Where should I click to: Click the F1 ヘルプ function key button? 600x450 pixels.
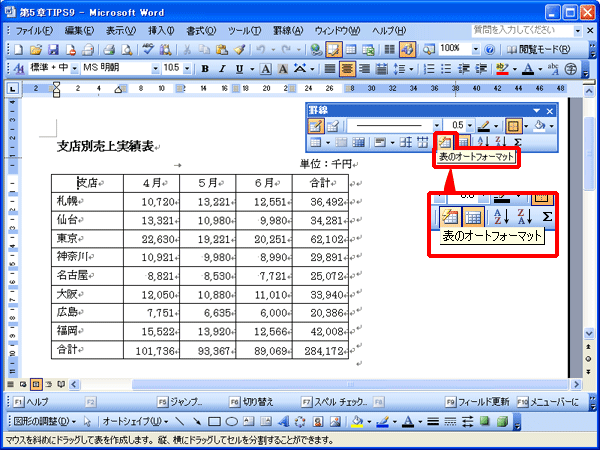point(31,402)
